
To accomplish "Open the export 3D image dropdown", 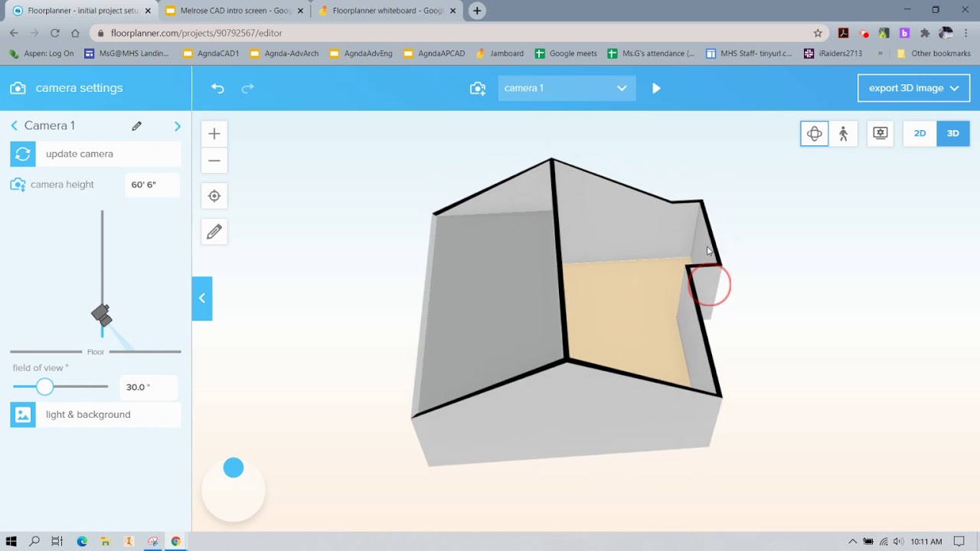I will pos(913,88).
